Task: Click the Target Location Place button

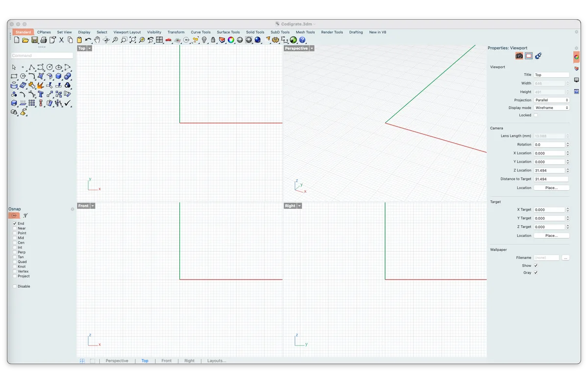Action: pos(551,236)
